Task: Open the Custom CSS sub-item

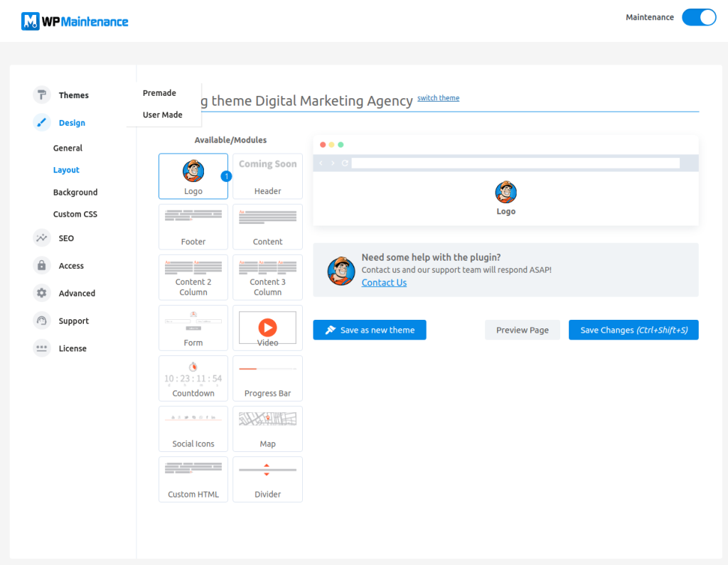Action: click(75, 214)
